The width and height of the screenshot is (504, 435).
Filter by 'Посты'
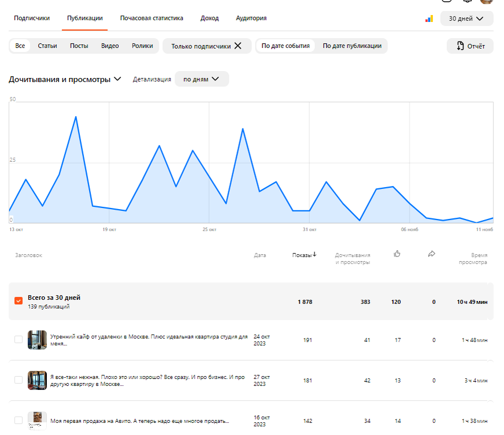79,46
